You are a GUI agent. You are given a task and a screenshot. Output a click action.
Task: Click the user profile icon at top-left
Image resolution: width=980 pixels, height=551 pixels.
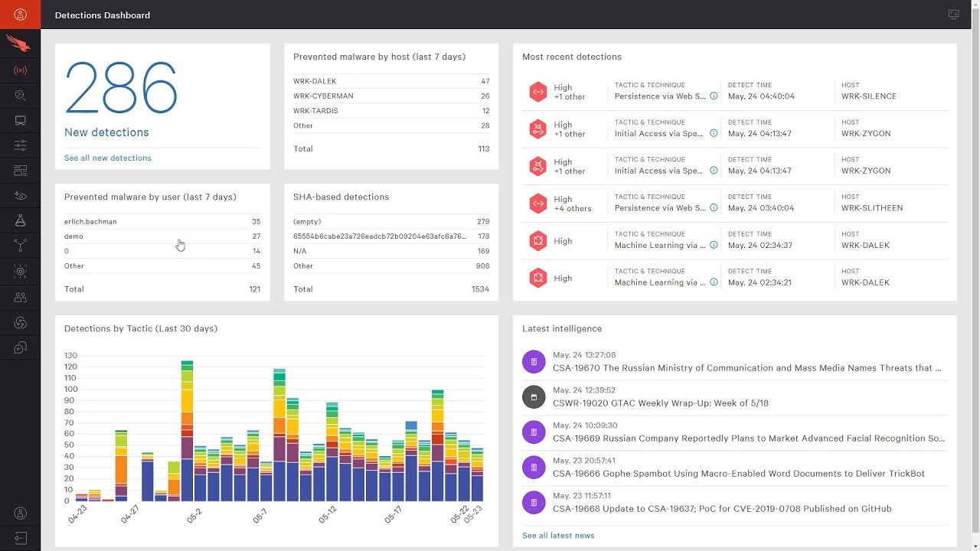coord(20,15)
